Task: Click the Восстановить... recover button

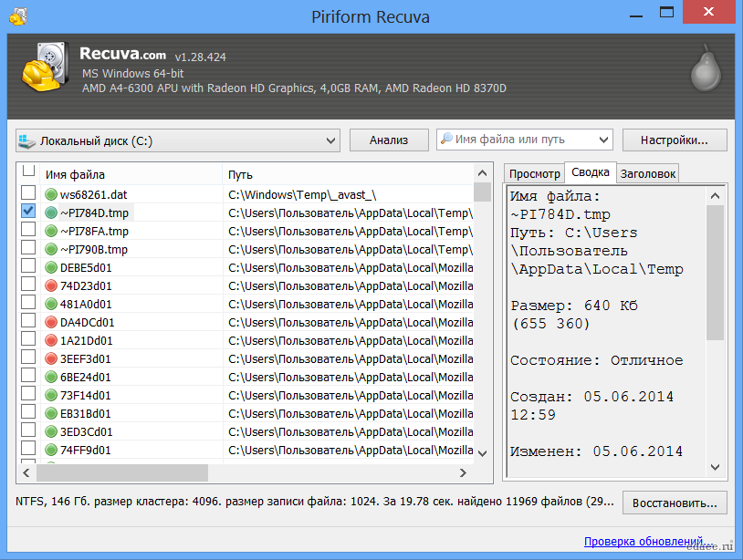Action: [x=675, y=503]
